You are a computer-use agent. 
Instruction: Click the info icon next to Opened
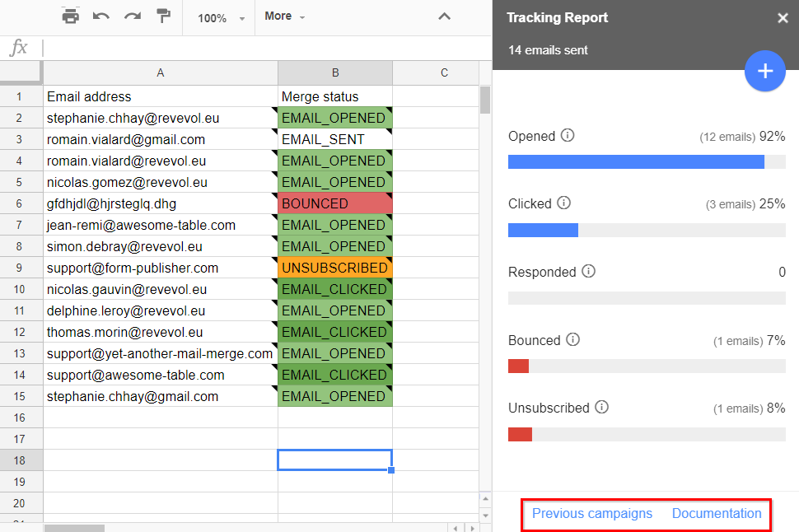[568, 136]
